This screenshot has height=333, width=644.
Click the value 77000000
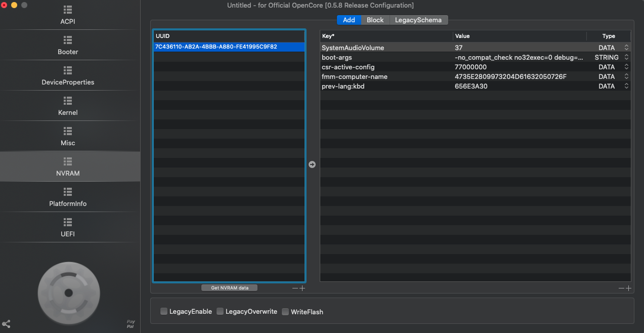tap(470, 67)
